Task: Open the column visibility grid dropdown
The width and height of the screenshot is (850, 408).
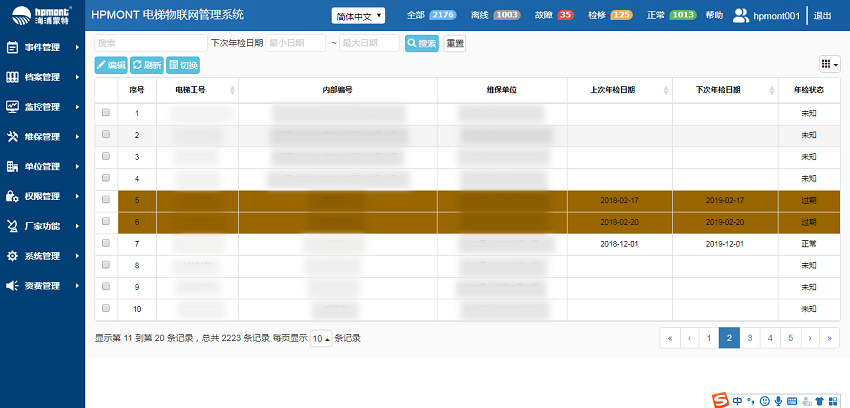Action: (x=829, y=64)
